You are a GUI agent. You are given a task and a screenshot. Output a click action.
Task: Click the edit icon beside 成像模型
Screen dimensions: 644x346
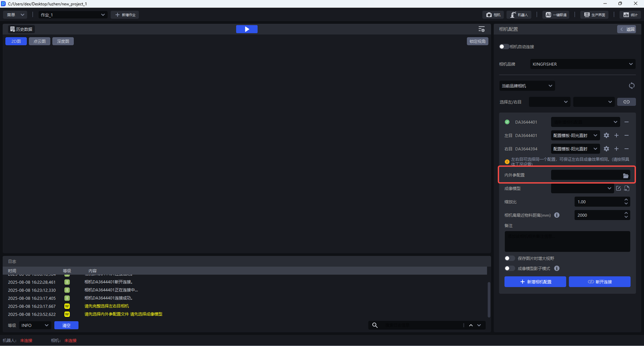618,189
